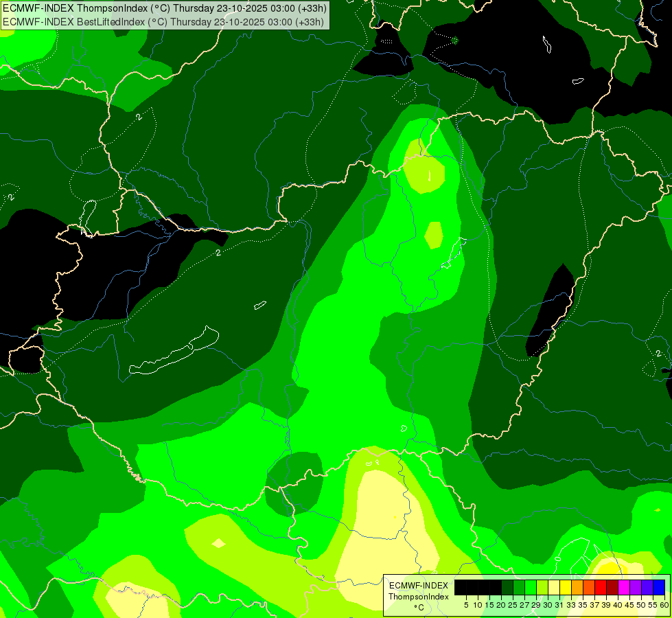Select the pure yellow 31–33 legend swatch
The width and height of the screenshot is (672, 618).
point(566,587)
